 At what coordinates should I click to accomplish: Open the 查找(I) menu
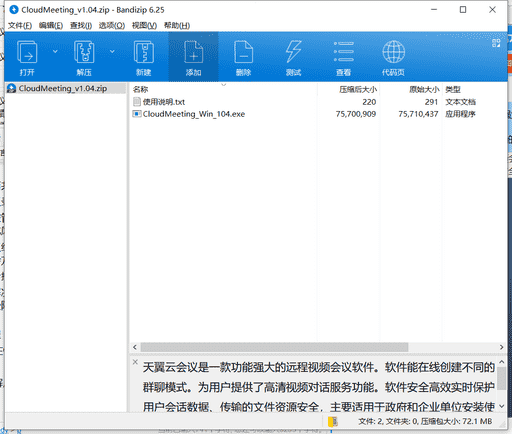(81, 26)
